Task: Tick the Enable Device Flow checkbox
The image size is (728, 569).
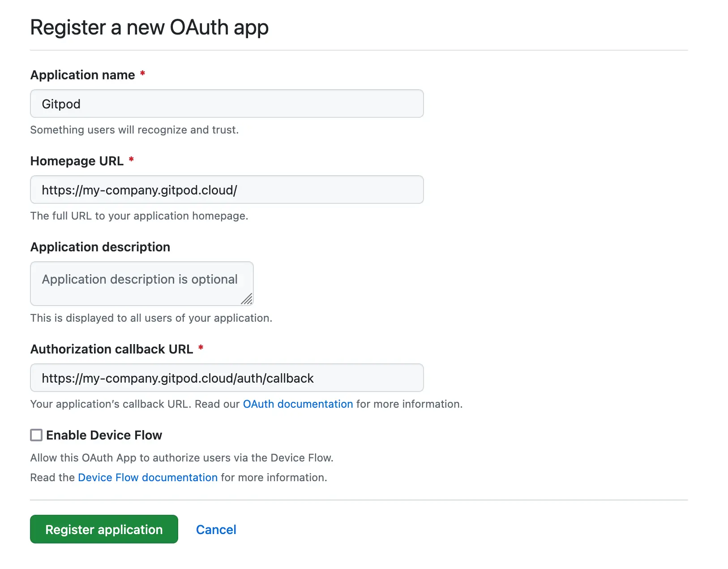Action: pyautogui.click(x=36, y=435)
